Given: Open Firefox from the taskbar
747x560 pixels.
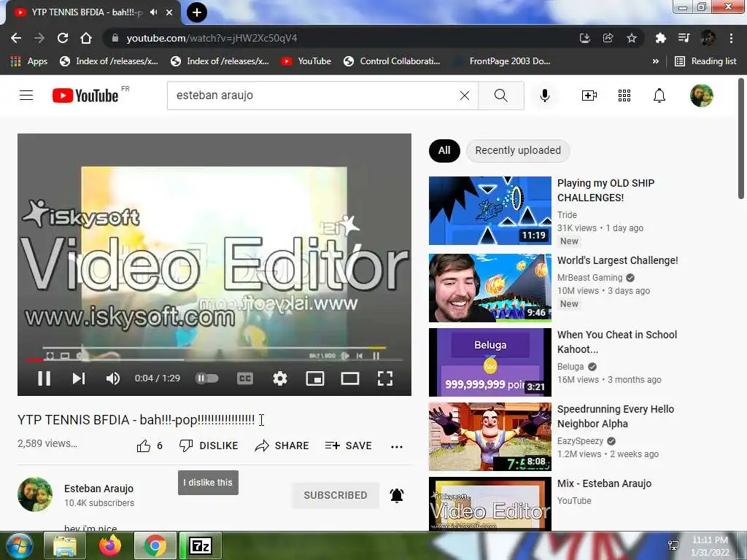Looking at the screenshot, I should point(110,545).
